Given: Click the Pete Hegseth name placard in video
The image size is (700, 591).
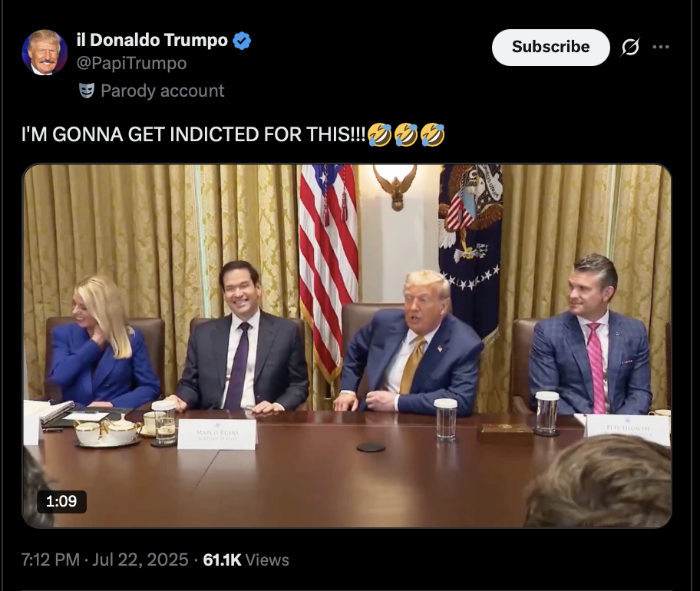Looking at the screenshot, I should click(x=628, y=429).
